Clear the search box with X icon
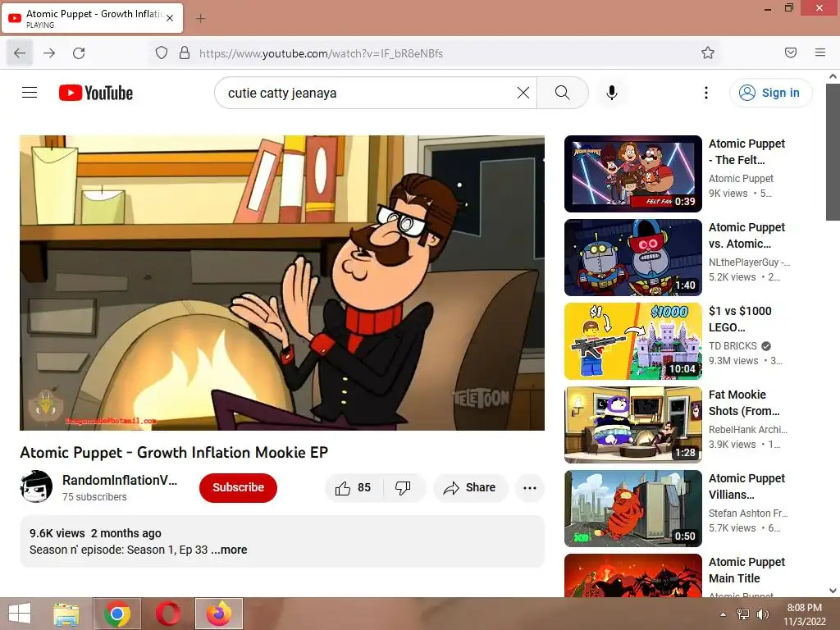840x630 pixels. [x=523, y=93]
